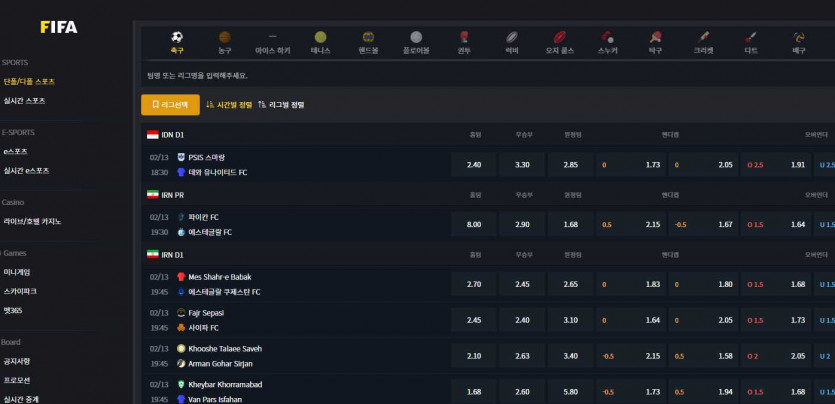This screenshot has width=835, height=404.
Task: Open 프로모션 under Board
Action: (17, 380)
